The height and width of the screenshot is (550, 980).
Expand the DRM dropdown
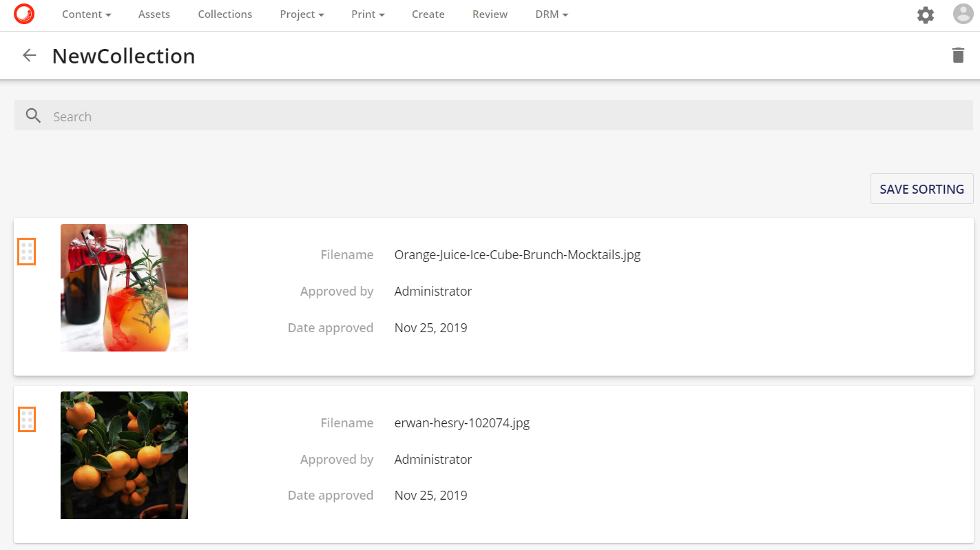pyautogui.click(x=551, y=14)
